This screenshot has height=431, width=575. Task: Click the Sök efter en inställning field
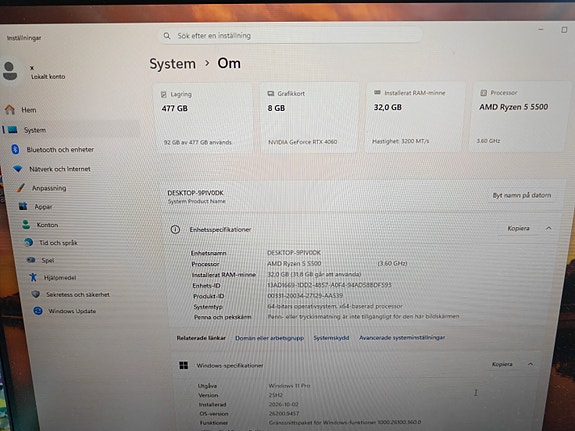[290, 36]
